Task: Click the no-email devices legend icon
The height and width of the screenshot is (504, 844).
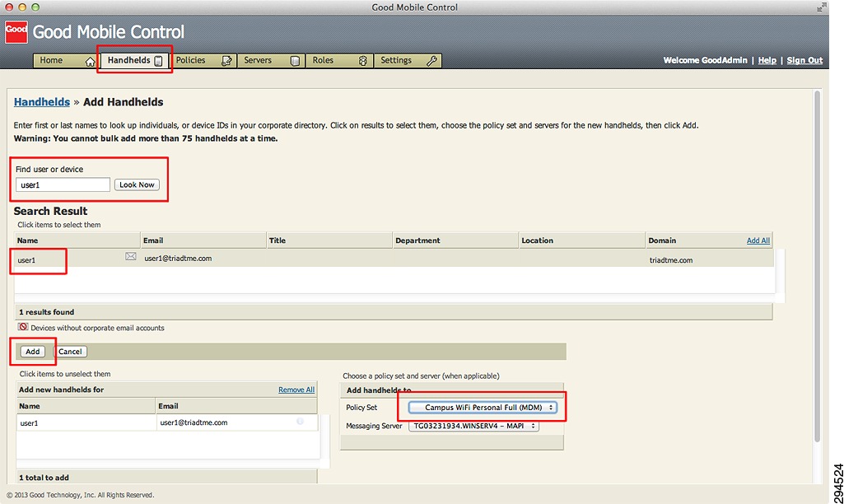Action: (x=23, y=327)
